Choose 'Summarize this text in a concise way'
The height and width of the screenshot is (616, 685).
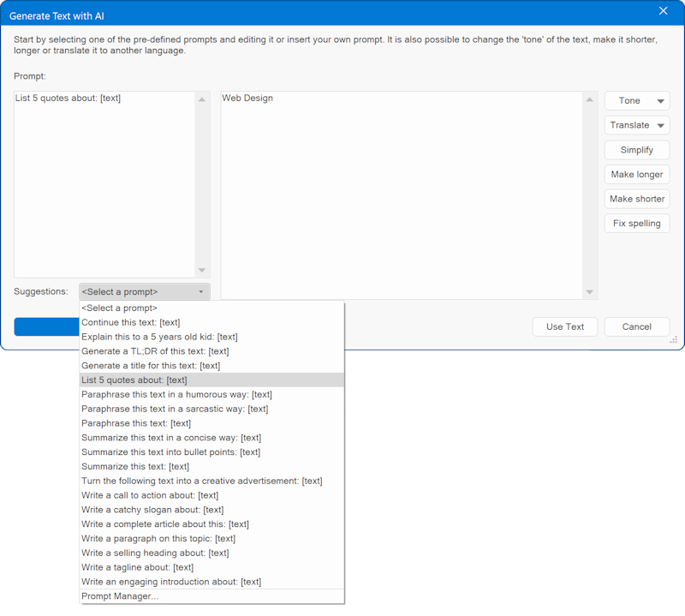point(211,438)
